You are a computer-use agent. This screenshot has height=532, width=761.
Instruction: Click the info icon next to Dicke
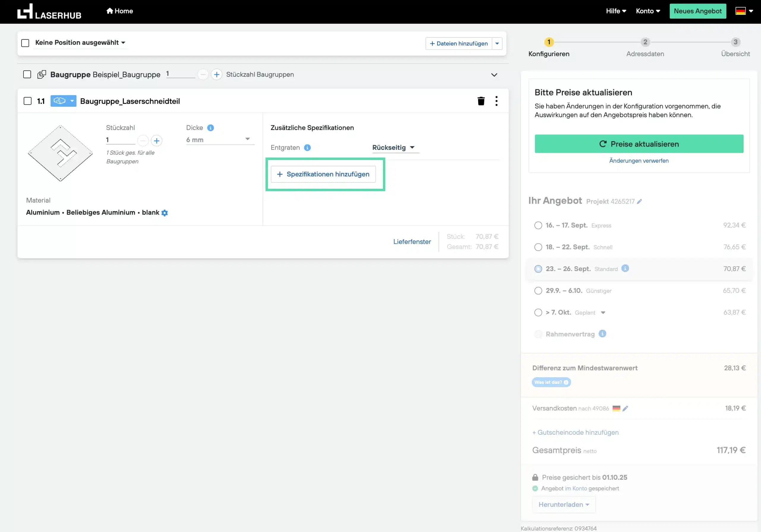point(210,128)
